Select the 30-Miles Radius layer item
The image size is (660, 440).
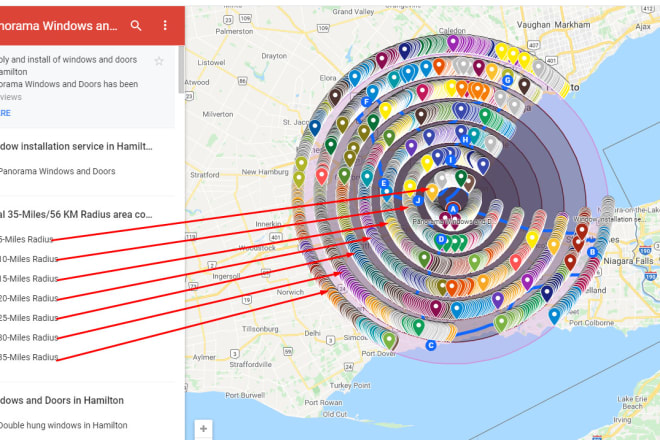29,338
